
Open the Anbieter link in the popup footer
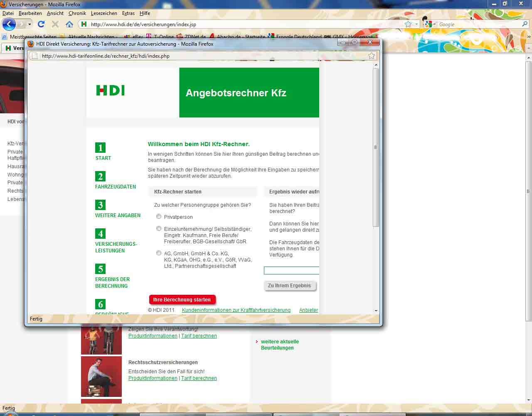308,310
